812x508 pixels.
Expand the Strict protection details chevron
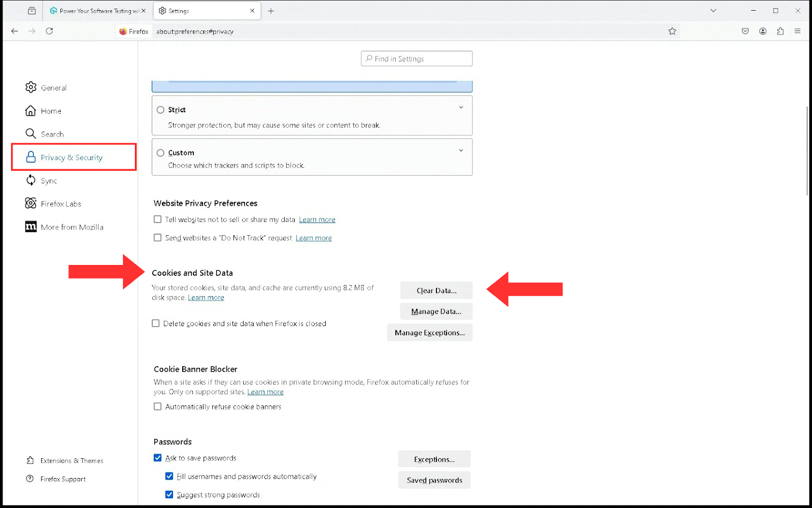[461, 107]
